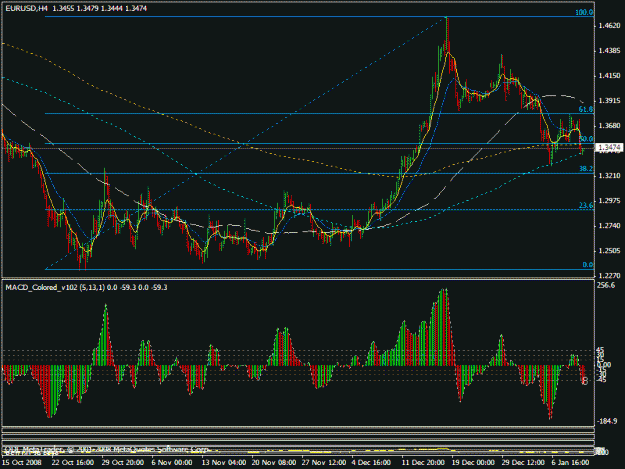Viewport: 625px width, 469px height.
Task: Click the 4 Dec 16:00 time label
Action: click(370, 463)
